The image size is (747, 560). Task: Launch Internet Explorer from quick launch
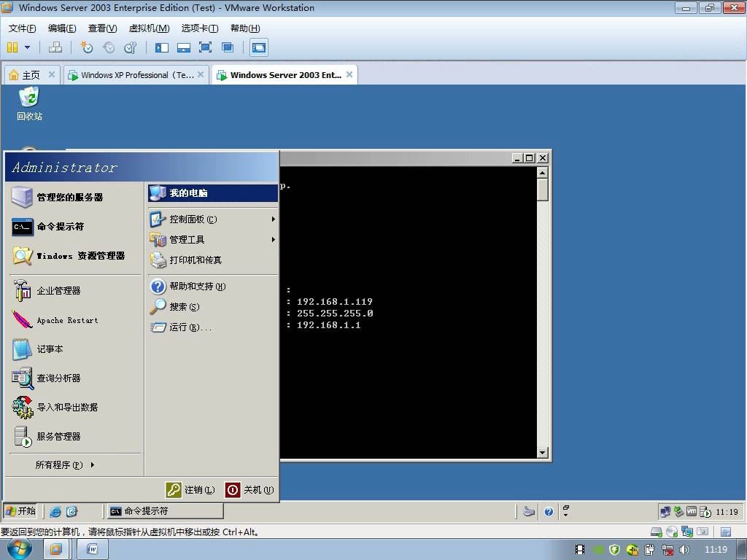click(x=55, y=511)
